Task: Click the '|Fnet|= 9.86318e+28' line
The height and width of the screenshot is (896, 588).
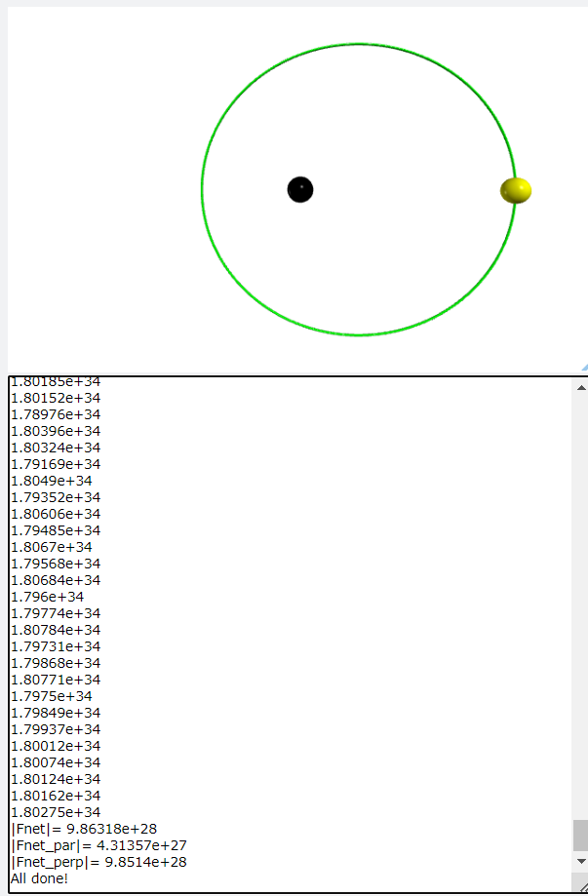Action: tap(84, 829)
